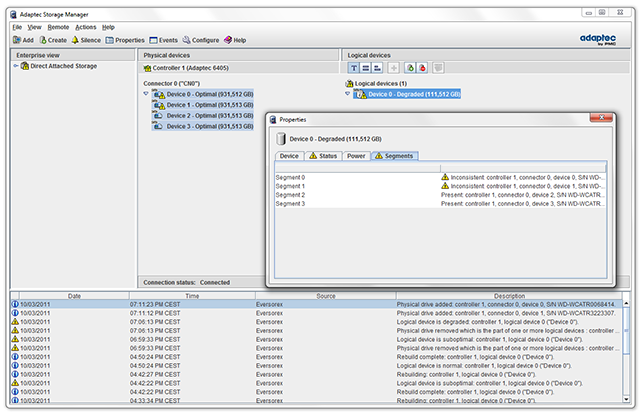This screenshot has height=414, width=640.
Task: Select physical Device 3 - Optimal (931,513 GB)
Action: point(210,126)
